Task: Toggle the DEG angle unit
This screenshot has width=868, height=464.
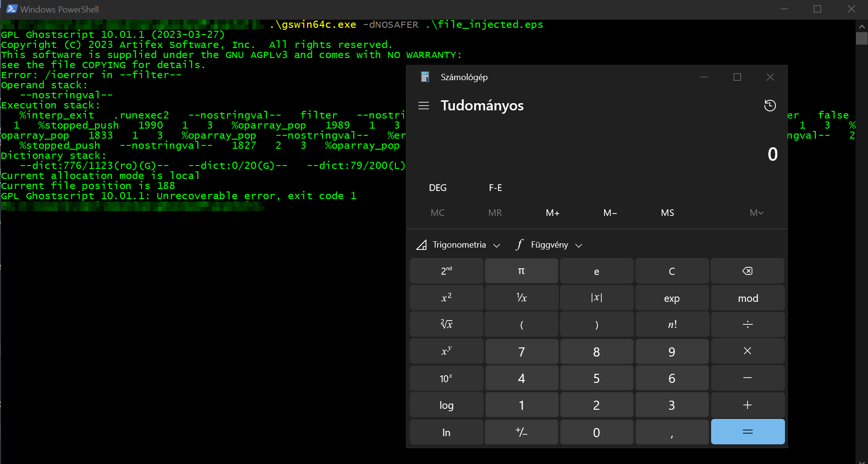Action: [x=438, y=188]
